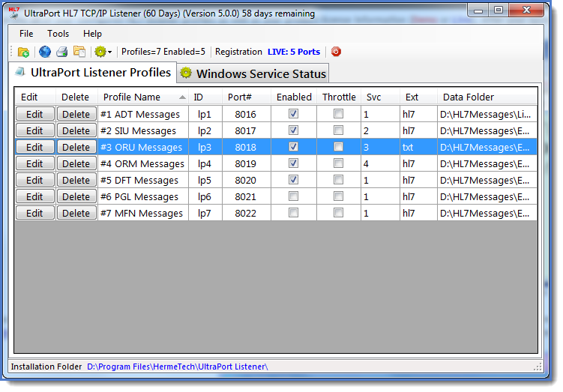Click the Port# column header

[247, 97]
